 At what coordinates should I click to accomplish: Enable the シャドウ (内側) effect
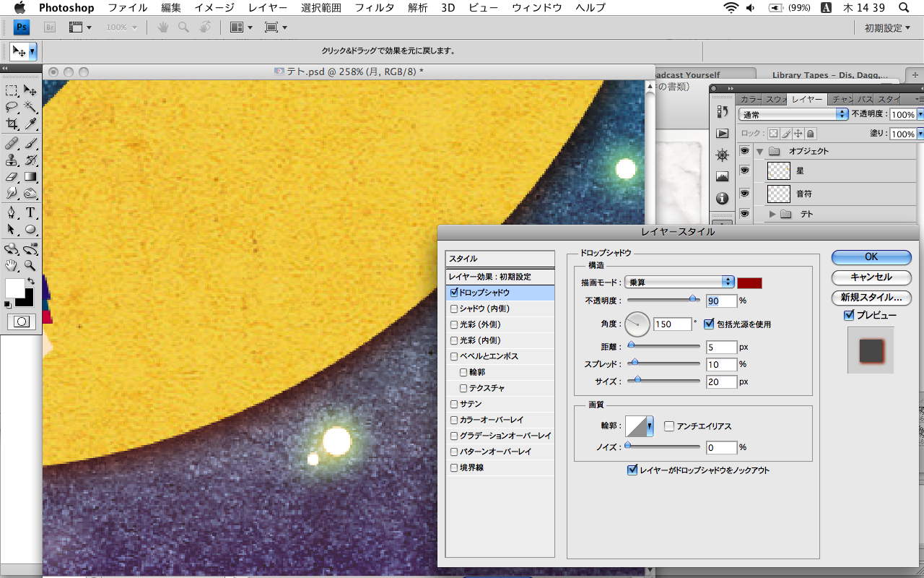click(x=453, y=309)
